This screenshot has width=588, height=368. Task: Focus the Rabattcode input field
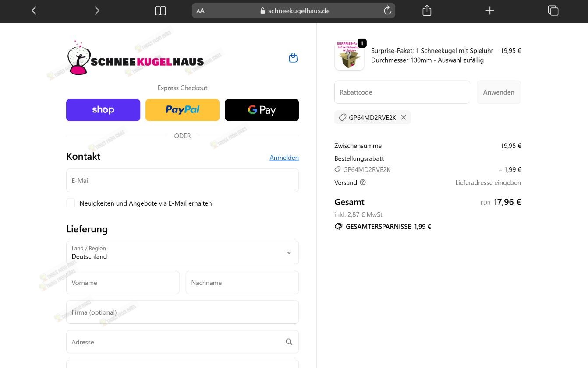[x=402, y=92]
